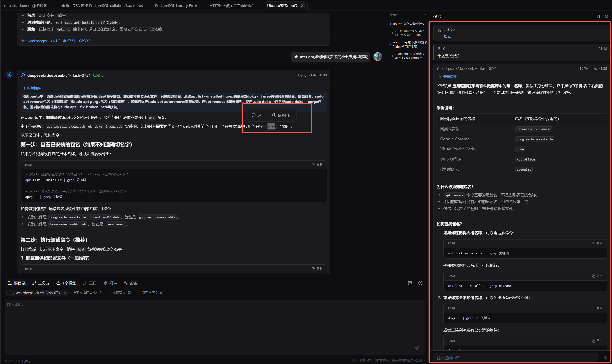Remove the 摘要上下文 chip
Screen dimensions: 612x364
pyautogui.click(x=161, y=293)
